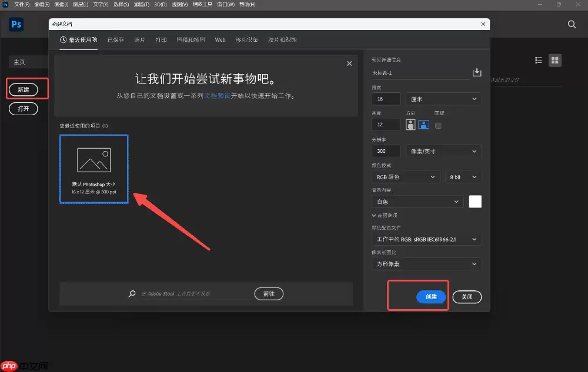Click the white background color swatch

475,201
